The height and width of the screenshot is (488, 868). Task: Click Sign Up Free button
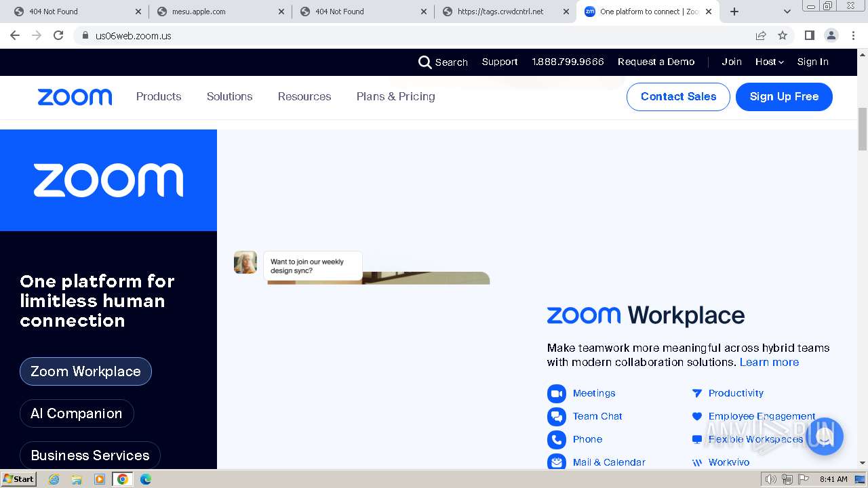784,96
